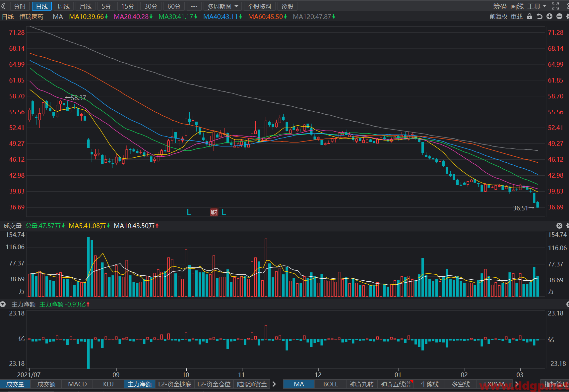Open the more periods ellipsis menu
Viewport: 569px width, 392px height.
pos(194,6)
